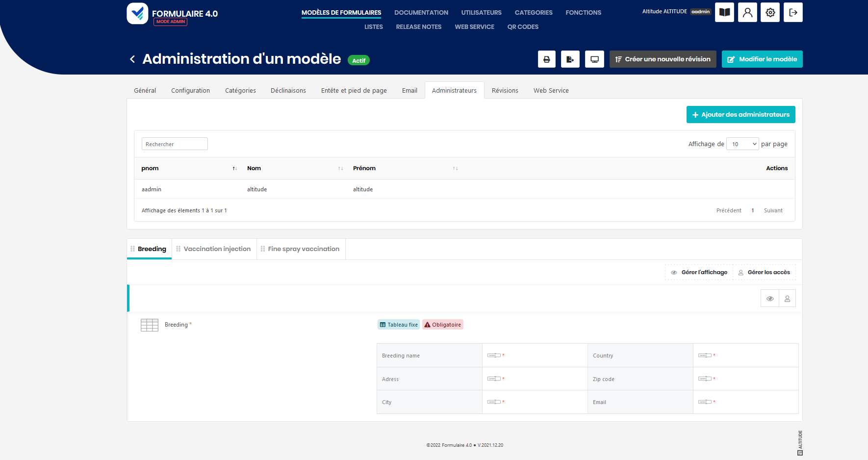Open the QR Codes menu item
This screenshot has width=868, height=460.
pos(523,27)
